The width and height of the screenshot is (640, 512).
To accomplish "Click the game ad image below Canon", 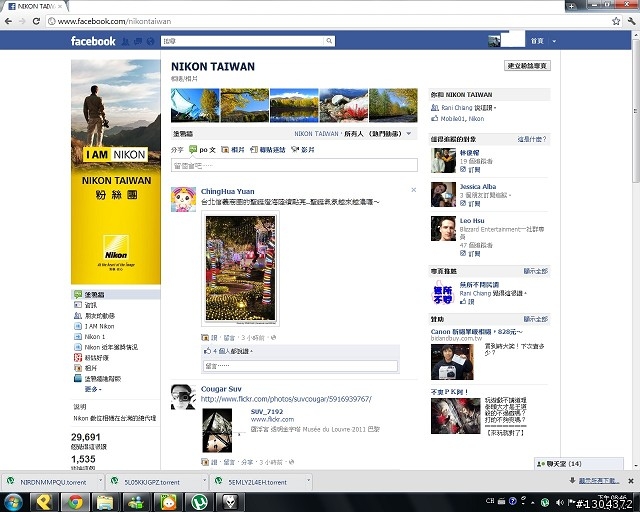I will coord(456,416).
